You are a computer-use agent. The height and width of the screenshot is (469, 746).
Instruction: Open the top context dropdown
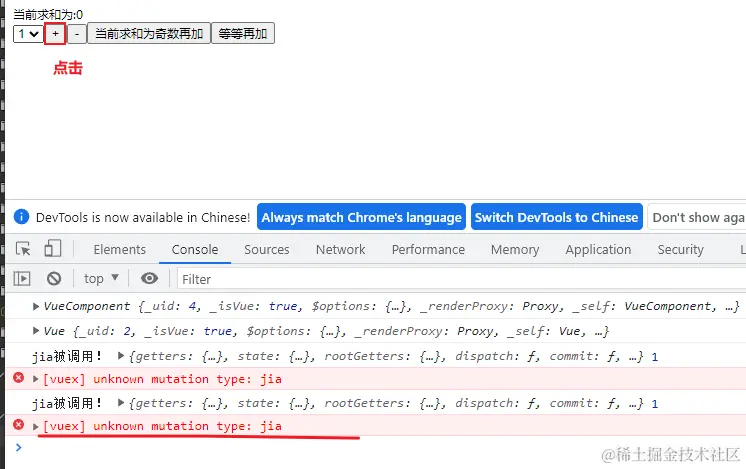tap(101, 278)
